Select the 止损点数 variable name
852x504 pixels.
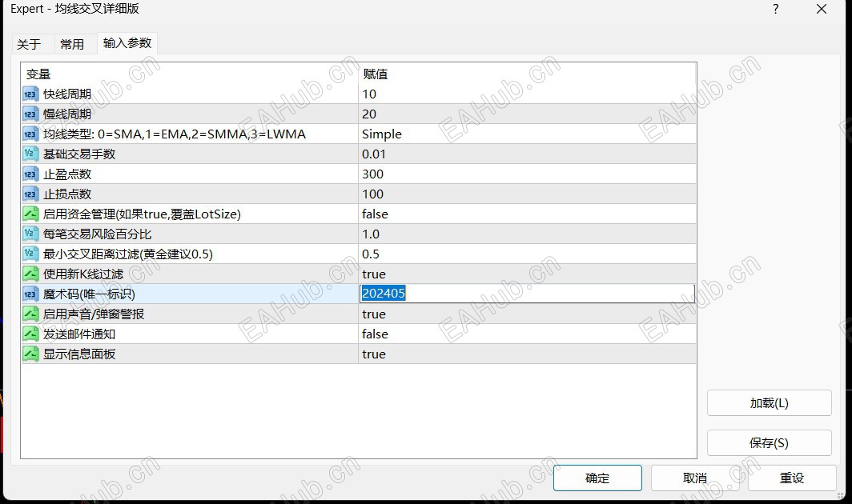(x=67, y=194)
